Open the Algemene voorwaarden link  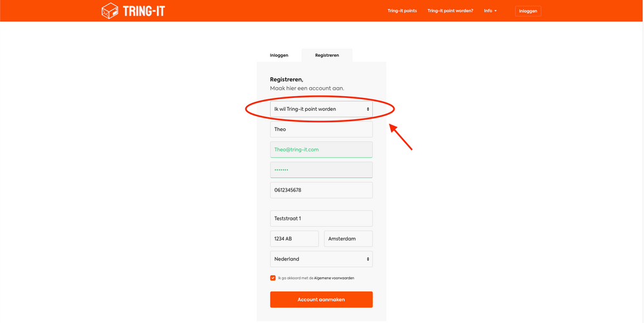(334, 279)
